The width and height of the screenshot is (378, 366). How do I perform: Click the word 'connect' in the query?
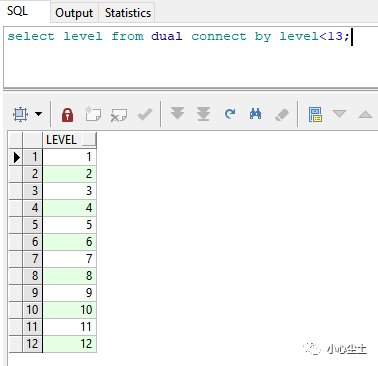click(219, 36)
